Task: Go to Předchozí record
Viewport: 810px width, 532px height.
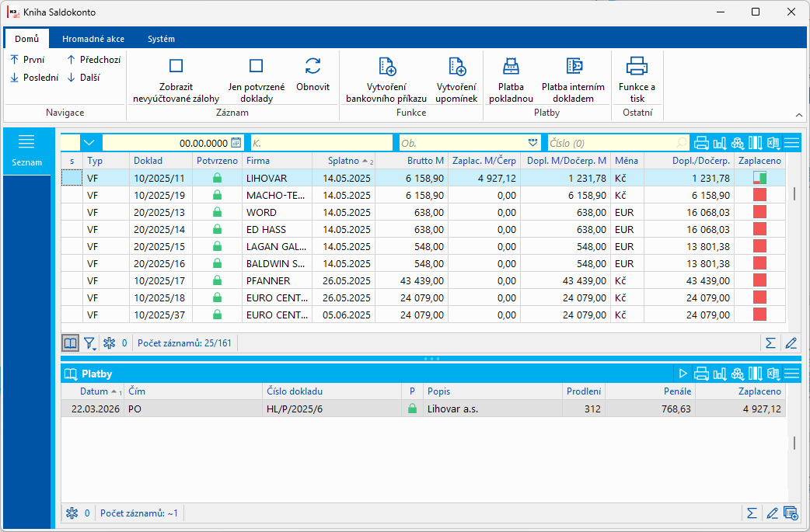Action: (x=93, y=60)
